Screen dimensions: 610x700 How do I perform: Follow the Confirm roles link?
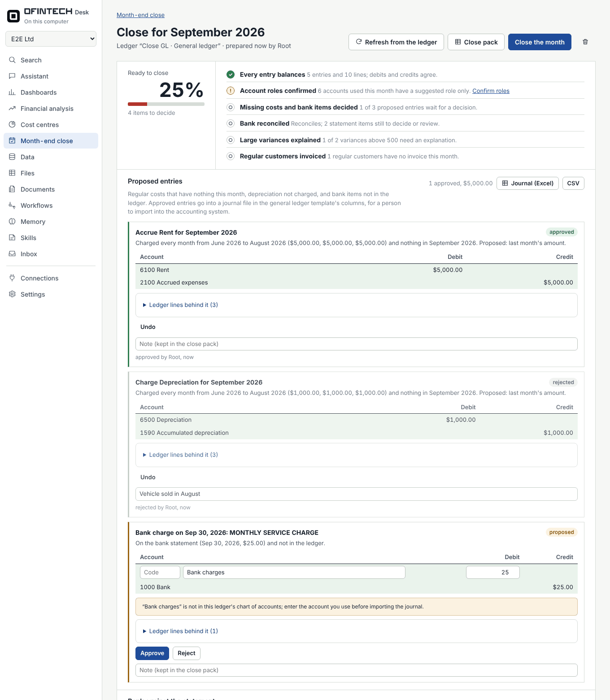[491, 91]
